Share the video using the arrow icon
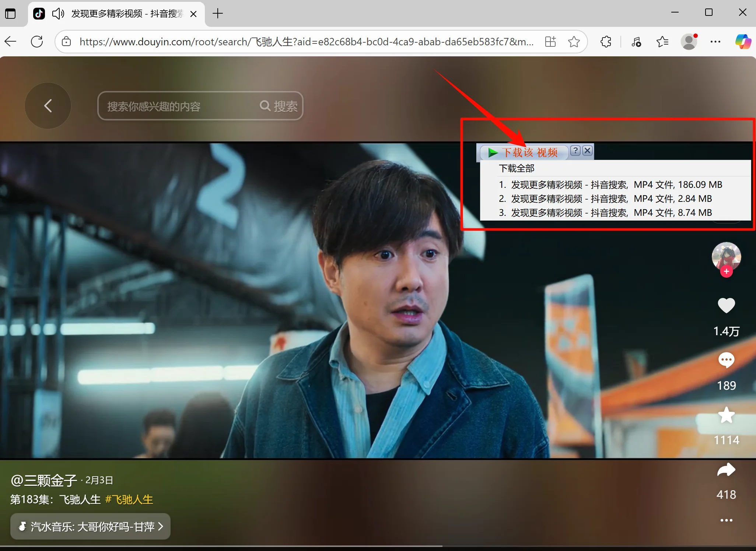Image resolution: width=756 pixels, height=551 pixels. coord(726,470)
